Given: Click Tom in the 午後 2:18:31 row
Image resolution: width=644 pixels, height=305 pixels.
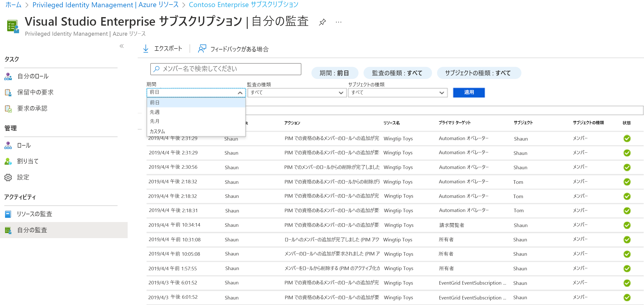Looking at the screenshot, I should pyautogui.click(x=519, y=210).
